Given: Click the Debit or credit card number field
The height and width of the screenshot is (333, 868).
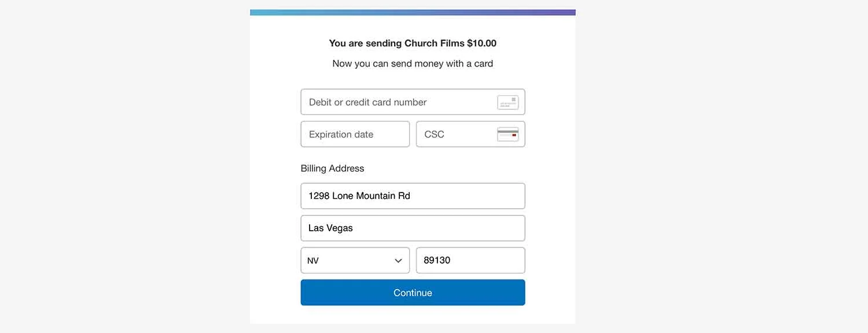Looking at the screenshot, I should tap(413, 102).
